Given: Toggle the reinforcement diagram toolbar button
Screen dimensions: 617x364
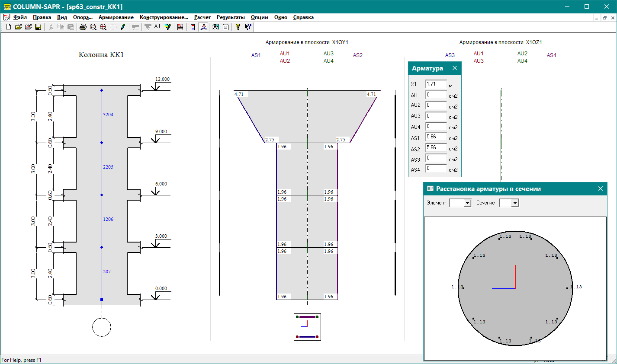Looking at the screenshot, I should click(x=203, y=27).
